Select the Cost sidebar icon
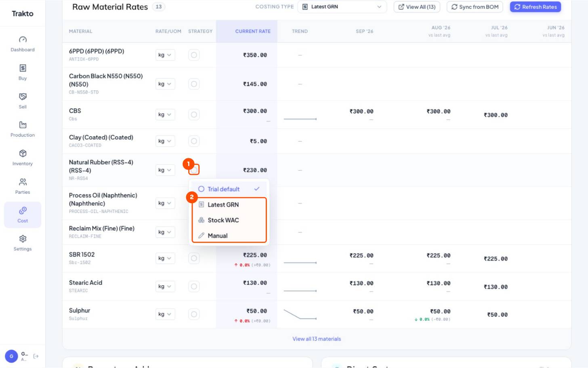 (x=23, y=210)
